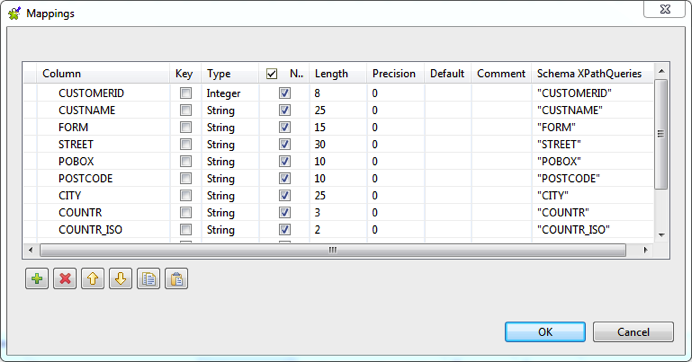Move selected row down with yellow arrow

coord(120,279)
